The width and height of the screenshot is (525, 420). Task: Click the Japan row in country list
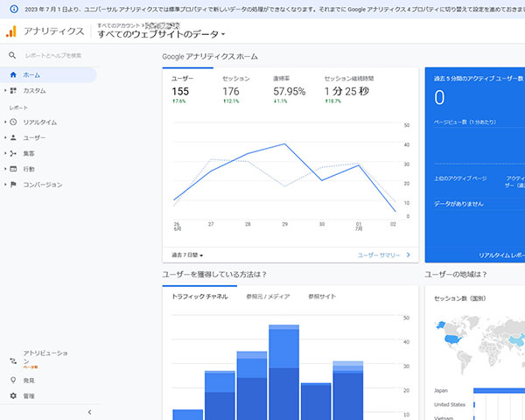click(479, 390)
